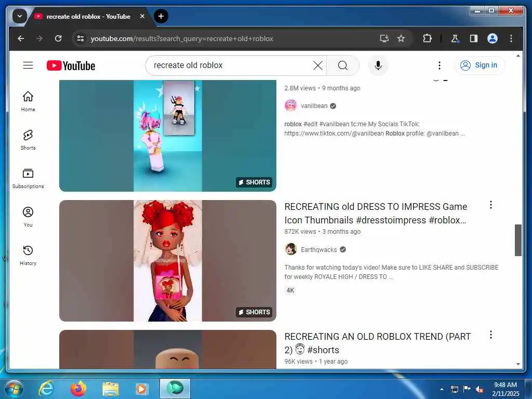The width and height of the screenshot is (532, 399).
Task: Open History in the sidebar
Action: 28,255
